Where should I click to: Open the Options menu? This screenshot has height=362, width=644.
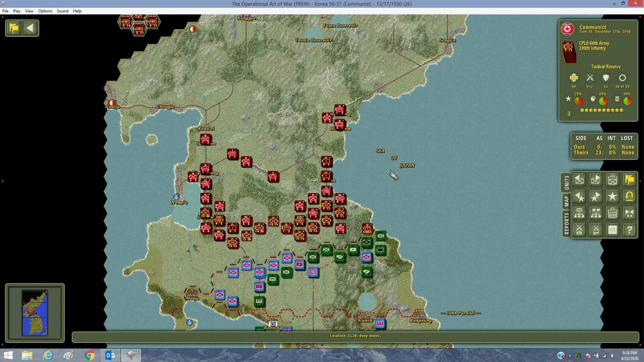[x=45, y=11]
